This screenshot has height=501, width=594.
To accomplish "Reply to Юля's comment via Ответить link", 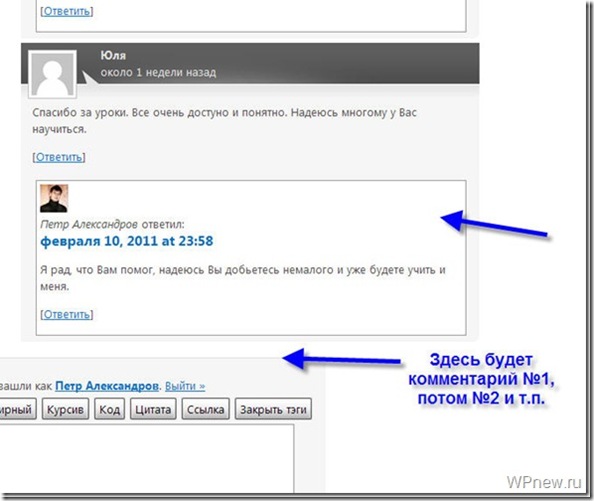I will tap(59, 157).
